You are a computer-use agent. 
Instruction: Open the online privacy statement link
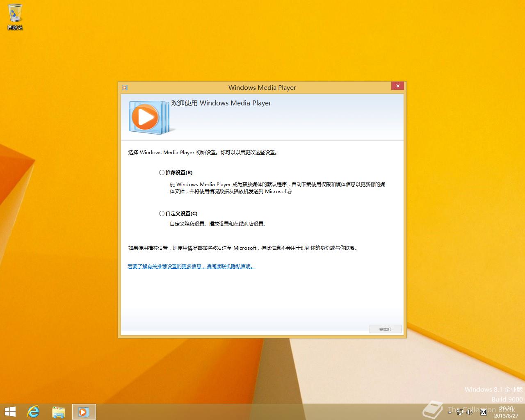(x=191, y=267)
